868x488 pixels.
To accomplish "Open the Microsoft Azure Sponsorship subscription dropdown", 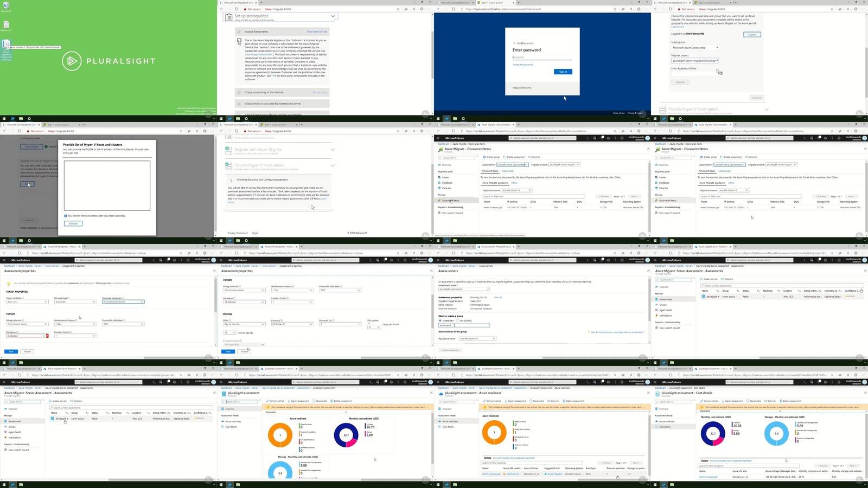I will [695, 48].
